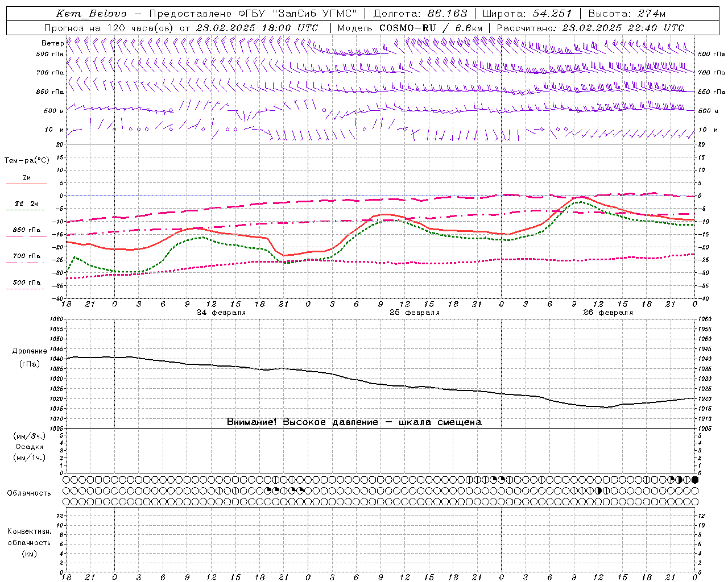
Task: Select the Конвективн. label
Action: tap(29, 531)
